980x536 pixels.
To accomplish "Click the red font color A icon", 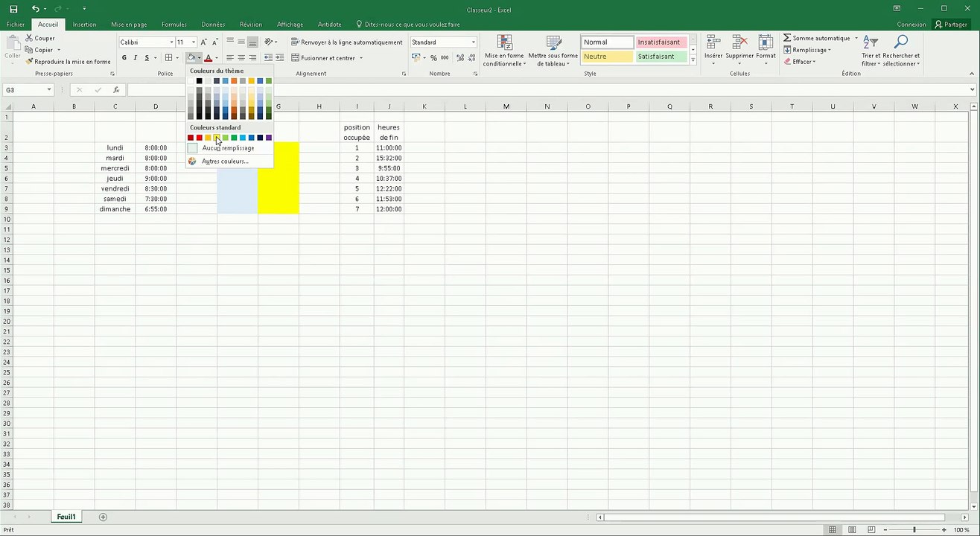I will tap(208, 57).
